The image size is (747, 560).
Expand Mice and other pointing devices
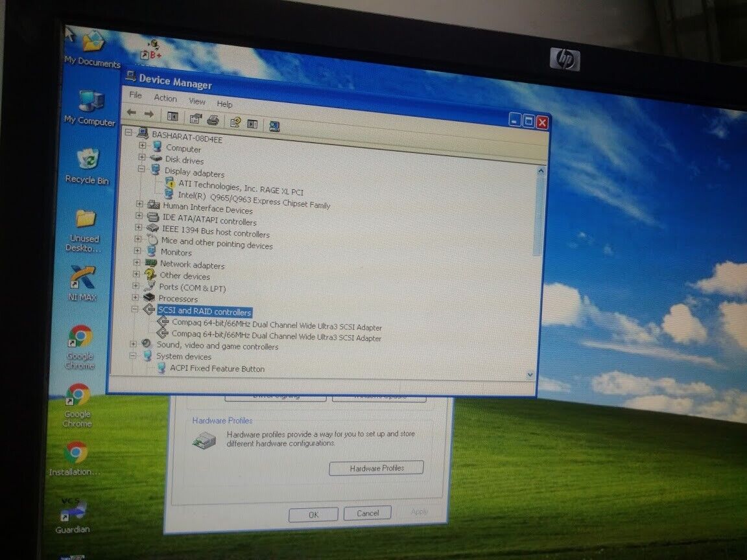tap(138, 239)
